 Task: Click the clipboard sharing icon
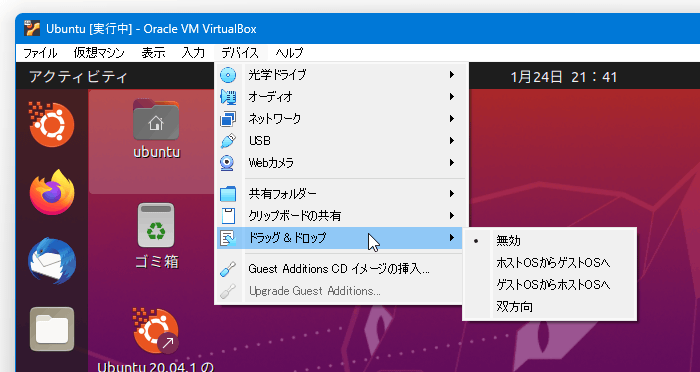click(228, 216)
